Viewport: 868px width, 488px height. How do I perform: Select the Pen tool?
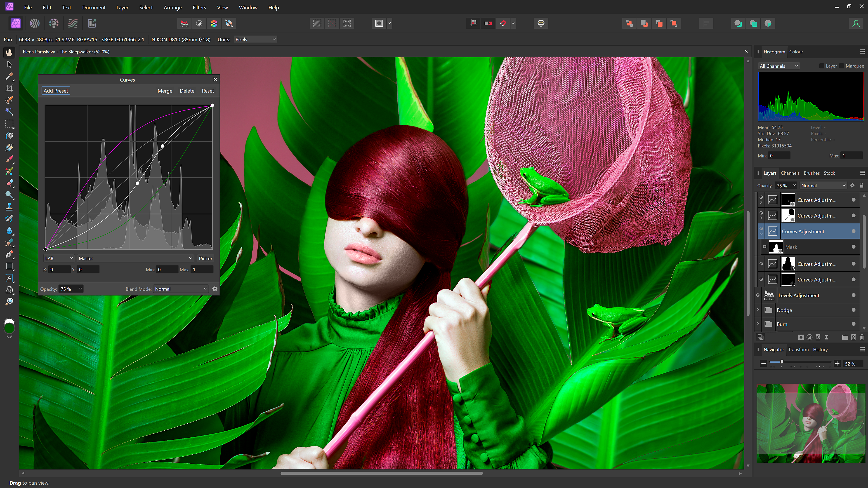9,254
